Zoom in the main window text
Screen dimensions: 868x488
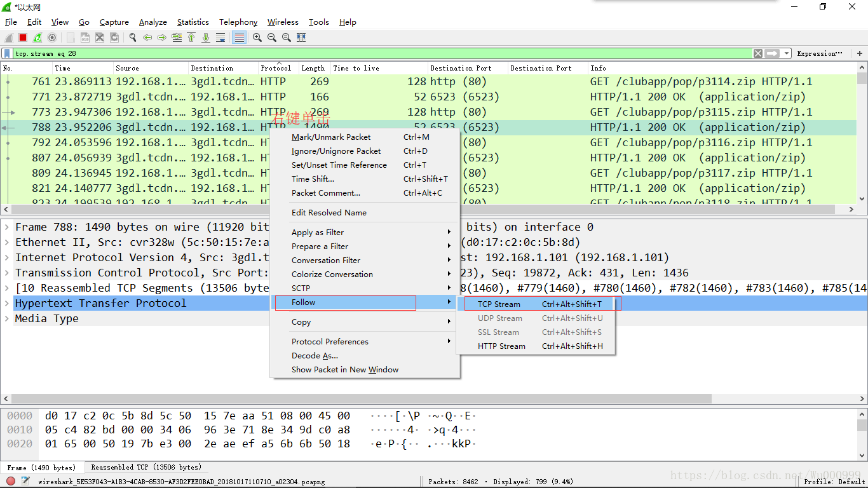(257, 37)
